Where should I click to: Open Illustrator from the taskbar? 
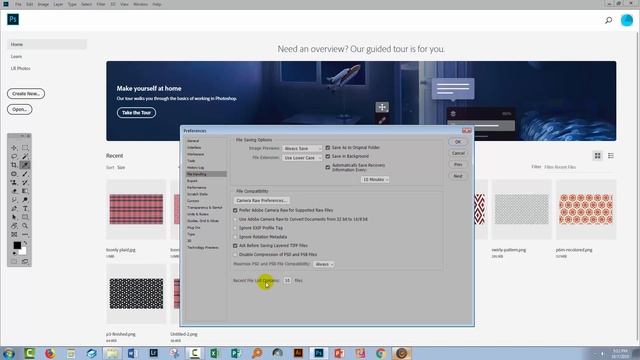pos(298,353)
